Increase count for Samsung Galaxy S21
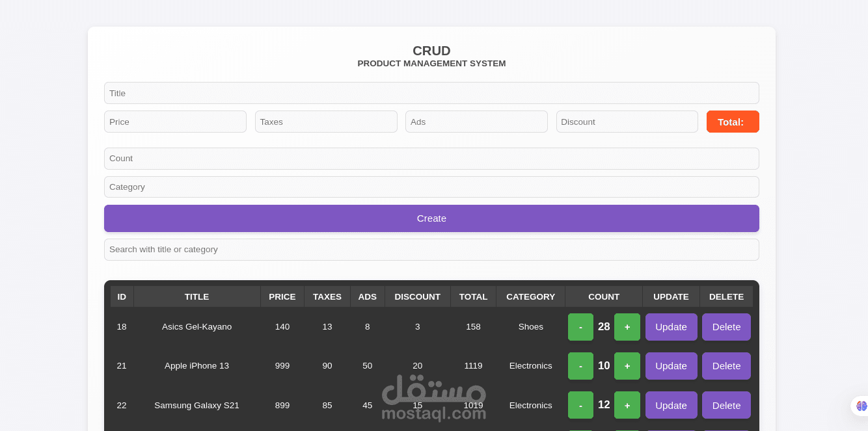Image resolution: width=868 pixels, height=431 pixels. 627,405
